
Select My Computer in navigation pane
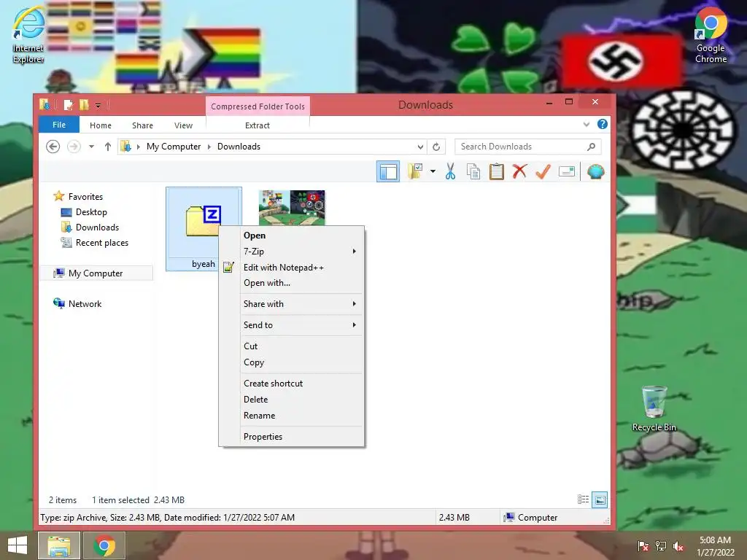(97, 273)
